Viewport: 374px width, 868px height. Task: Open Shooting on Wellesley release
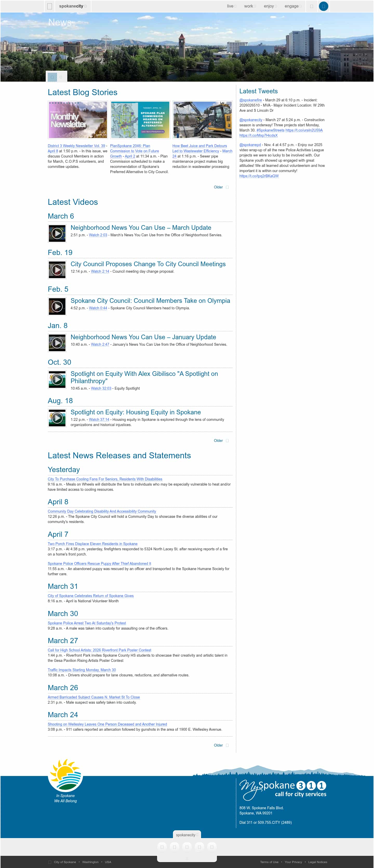tap(107, 724)
